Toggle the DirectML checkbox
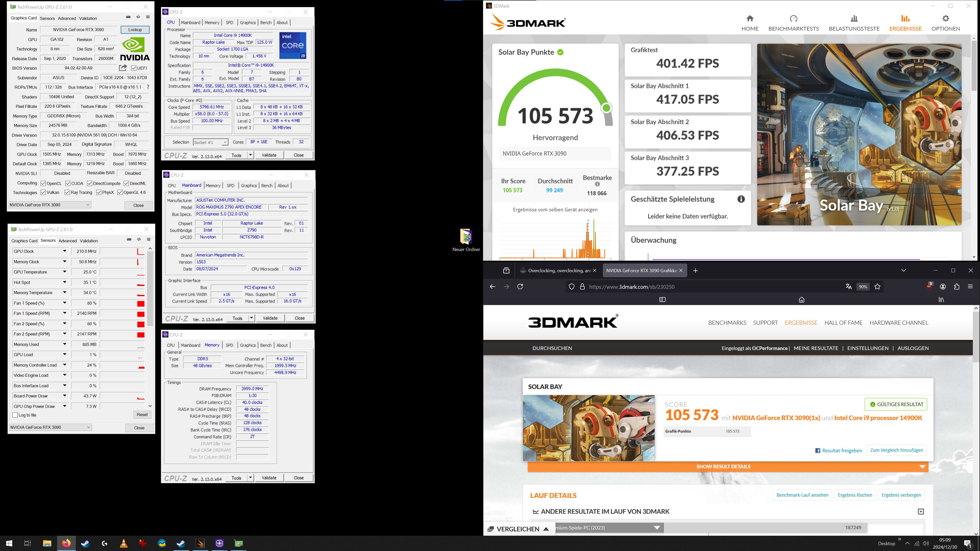The height and width of the screenshot is (551, 980). point(126,183)
